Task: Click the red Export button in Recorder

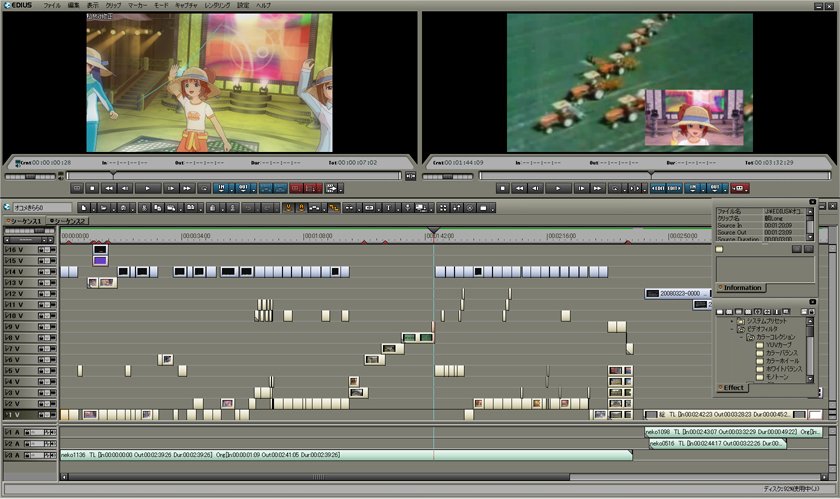Action: click(x=739, y=188)
